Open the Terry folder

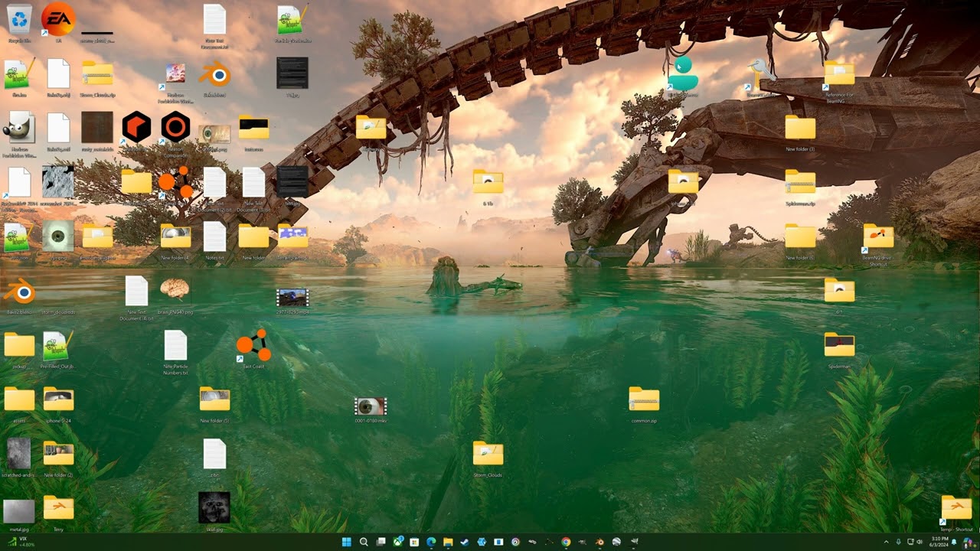click(x=58, y=509)
